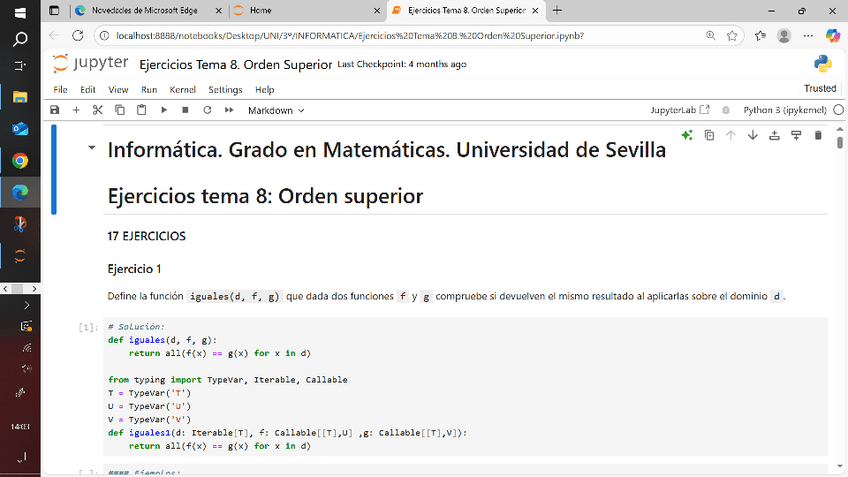The height and width of the screenshot is (477, 848).
Task: Duplicate the cell using the copy icon in cell toolbar
Action: 709,135
